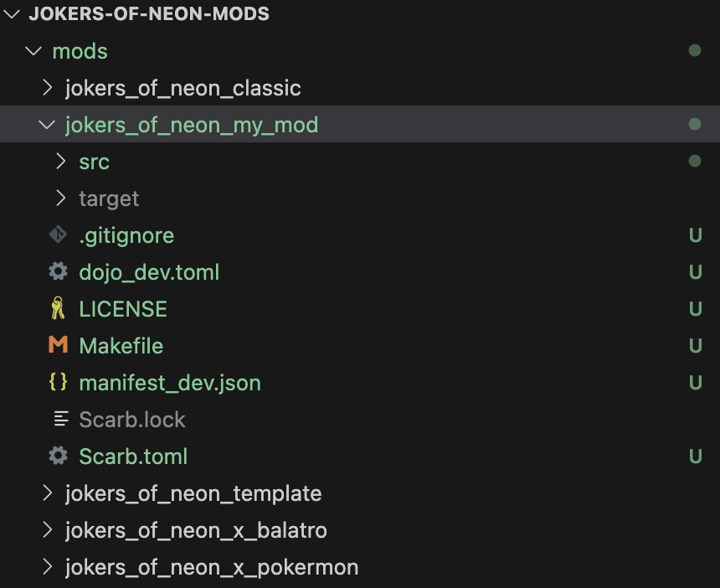This screenshot has width=720, height=588.
Task: Click the git icon beside .gitignore
Action: pyautogui.click(x=59, y=235)
